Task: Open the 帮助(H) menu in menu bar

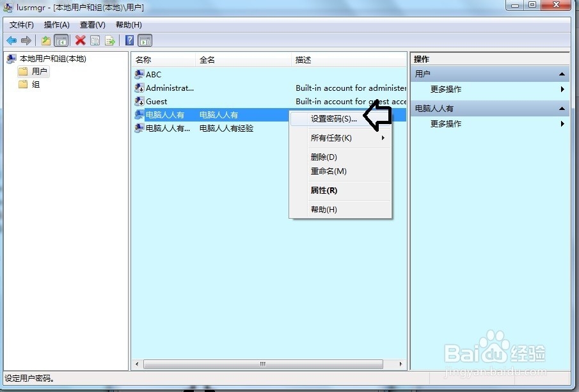Action: coord(129,25)
